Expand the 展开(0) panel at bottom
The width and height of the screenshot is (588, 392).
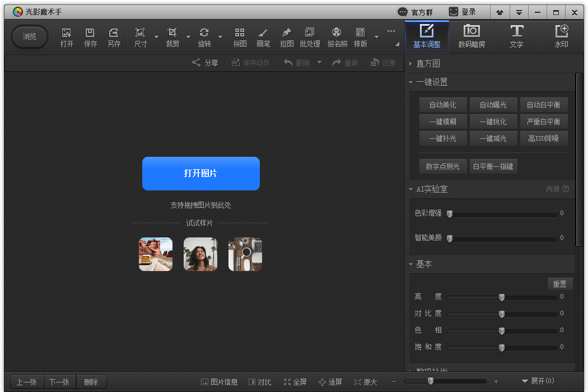538,381
